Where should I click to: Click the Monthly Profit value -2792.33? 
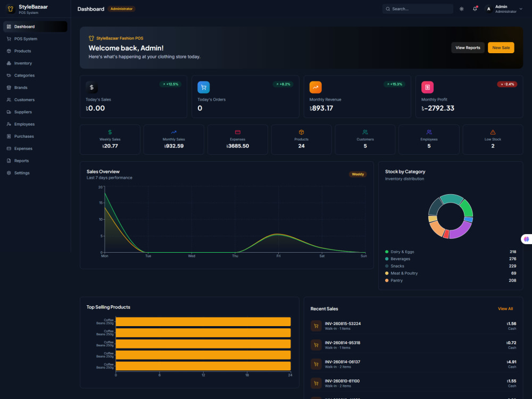click(x=438, y=108)
